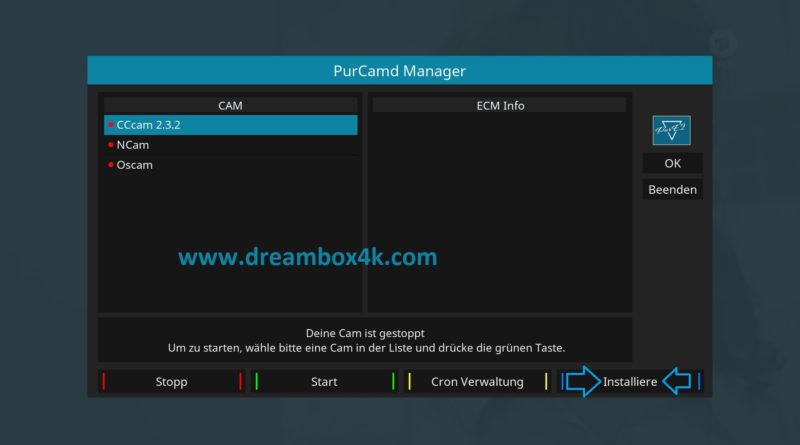
Task: Click the 'Deine Cam ist gestoppt' status message
Action: (x=365, y=333)
